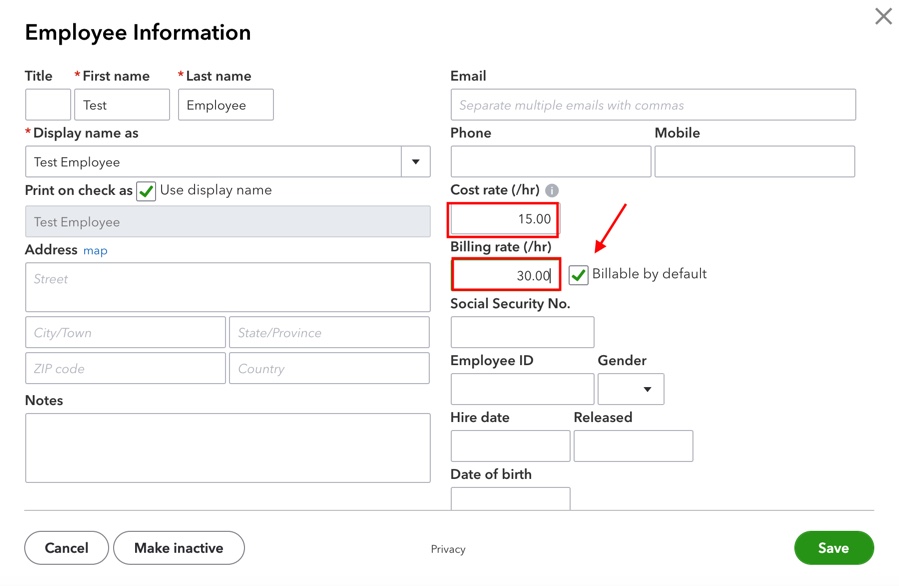Click the Email field

[x=652, y=104]
